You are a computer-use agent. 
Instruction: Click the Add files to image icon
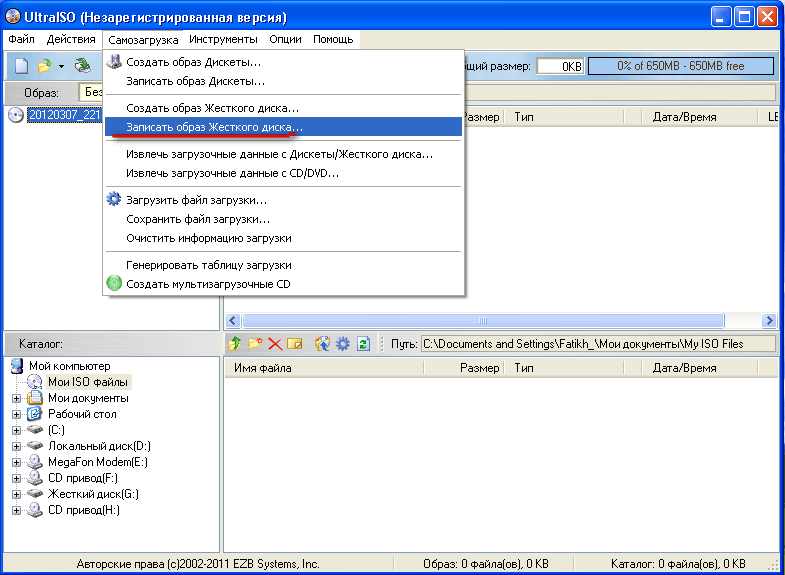[322, 344]
